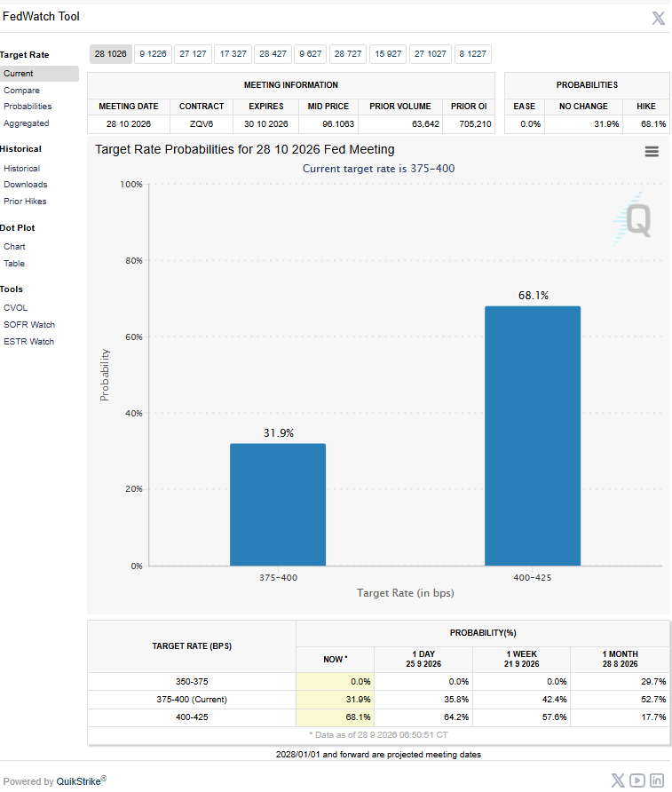Select the 8 1227 meeting tab
The height and width of the screenshot is (792, 672).
tap(472, 54)
